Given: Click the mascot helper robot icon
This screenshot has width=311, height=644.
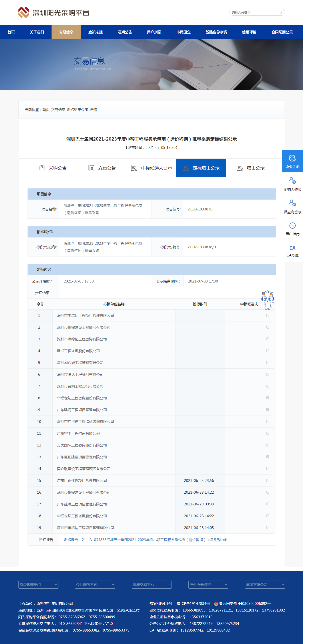Looking at the screenshot, I should (268, 300).
